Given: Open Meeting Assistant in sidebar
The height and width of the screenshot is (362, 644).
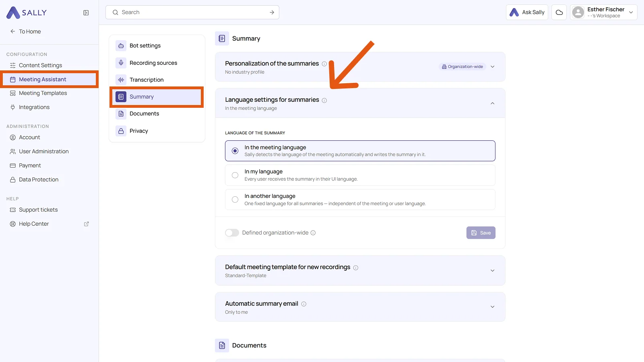Looking at the screenshot, I should (49, 80).
